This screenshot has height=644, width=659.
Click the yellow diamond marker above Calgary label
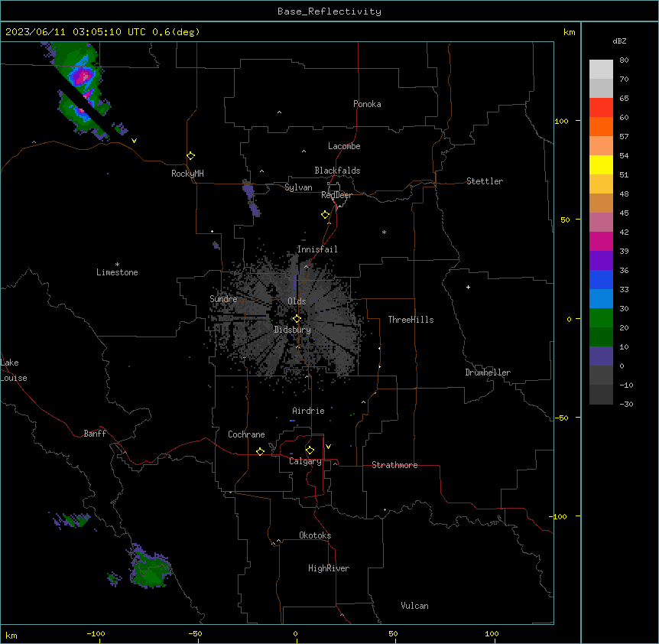coord(310,450)
